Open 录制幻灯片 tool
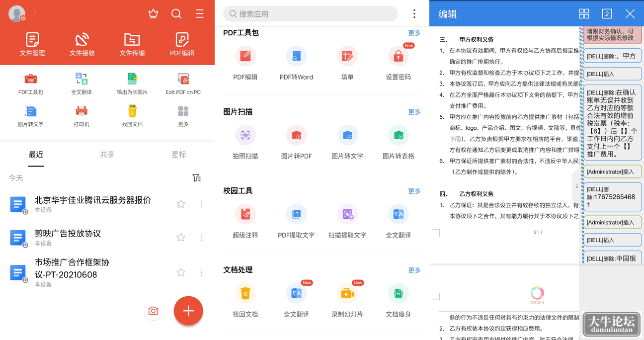Image resolution: width=644 pixels, height=340 pixels. [x=347, y=300]
